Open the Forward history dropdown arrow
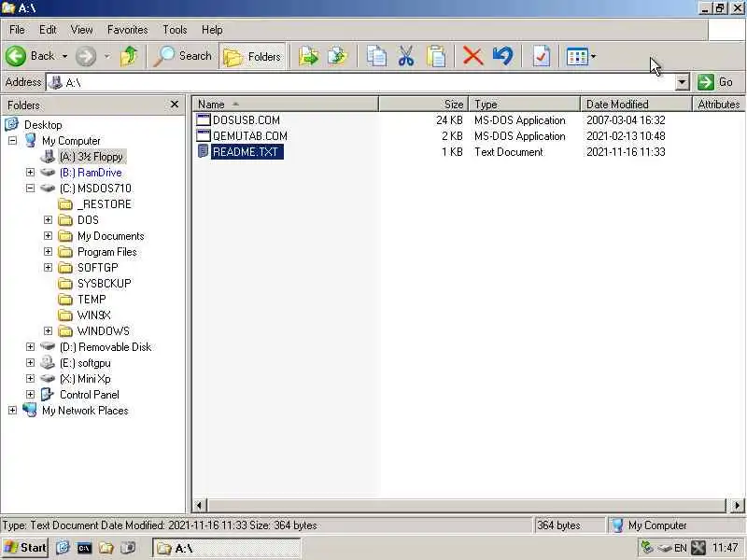The height and width of the screenshot is (560, 747). (107, 56)
